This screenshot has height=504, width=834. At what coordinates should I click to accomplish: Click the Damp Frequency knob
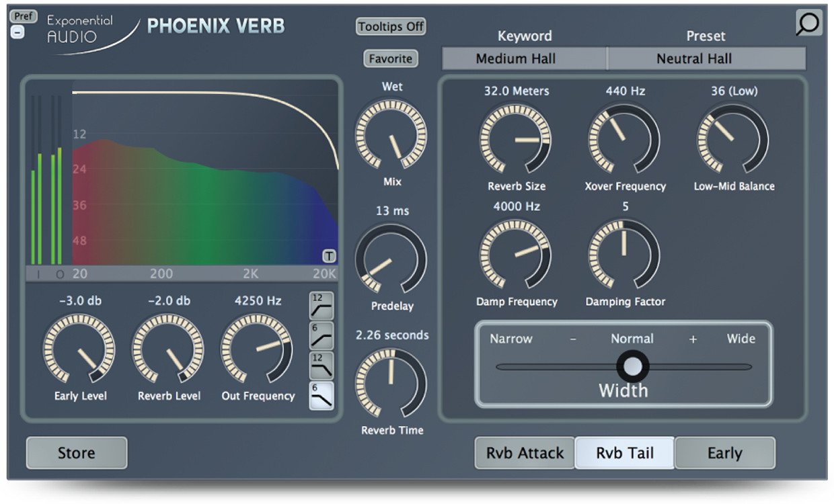point(515,255)
